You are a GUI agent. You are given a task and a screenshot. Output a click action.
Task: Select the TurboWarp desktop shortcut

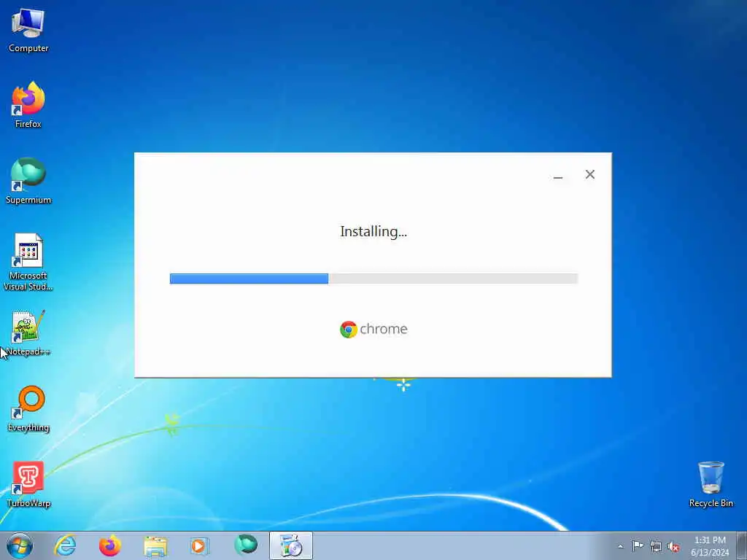click(x=28, y=485)
